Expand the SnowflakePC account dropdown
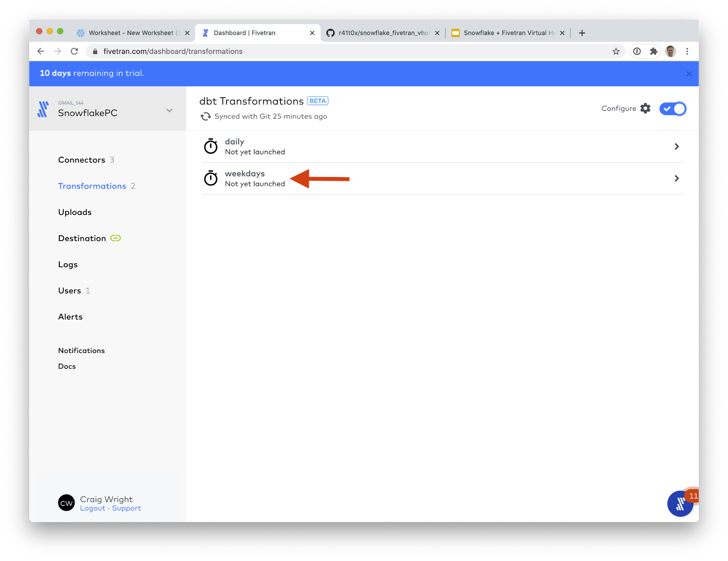728x561 pixels. click(x=169, y=110)
